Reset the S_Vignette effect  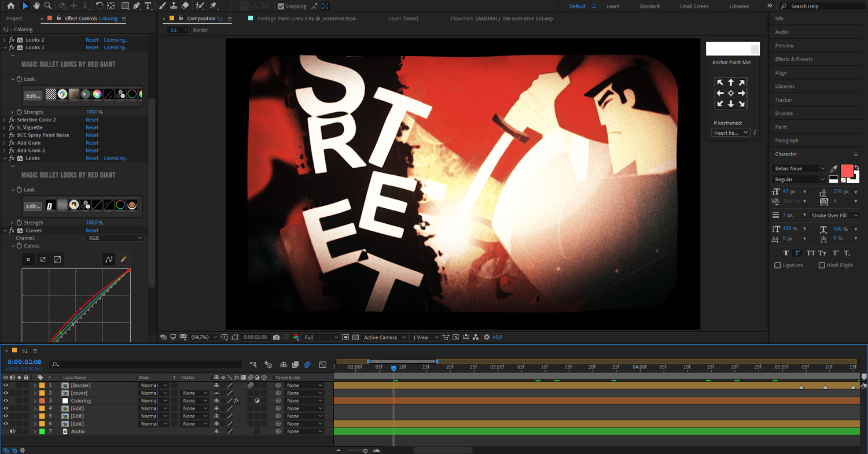[x=92, y=127]
